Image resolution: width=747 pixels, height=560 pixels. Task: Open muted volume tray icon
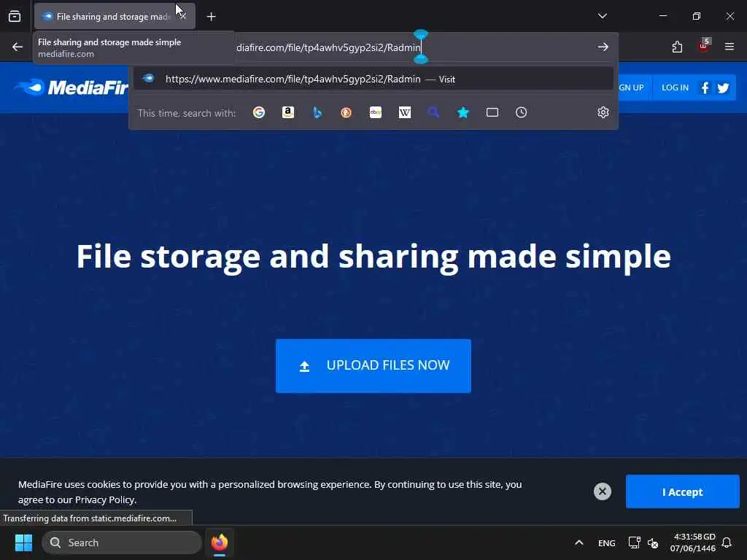pyautogui.click(x=653, y=542)
